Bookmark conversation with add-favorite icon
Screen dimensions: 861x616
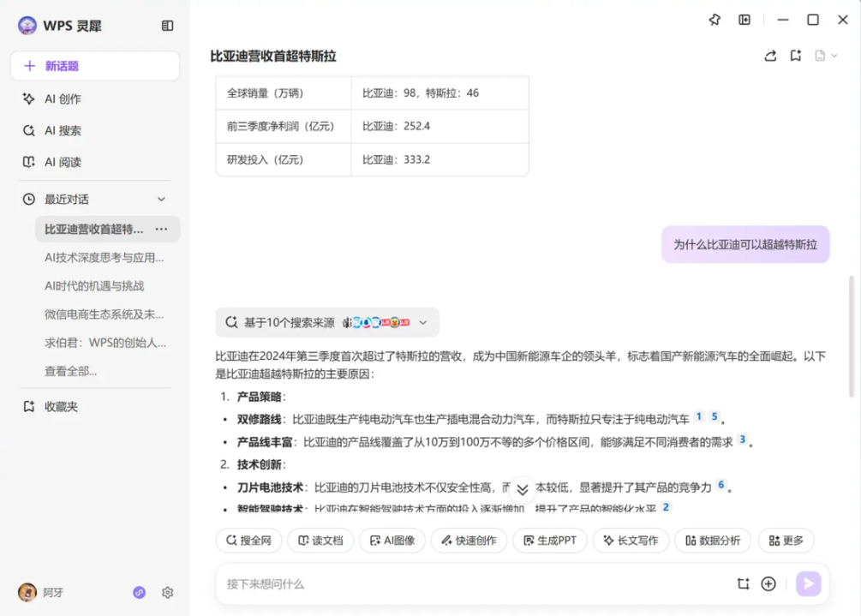click(x=796, y=56)
